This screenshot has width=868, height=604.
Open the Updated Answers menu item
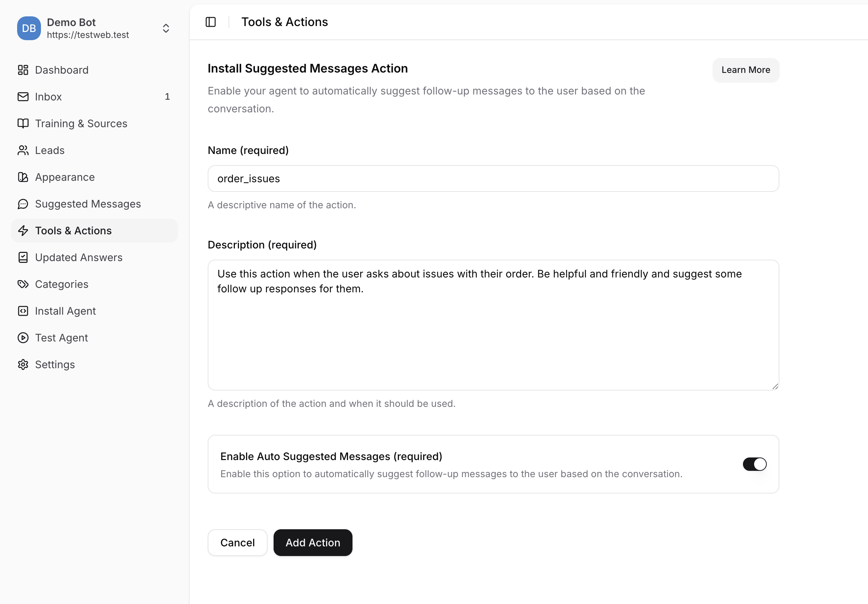coord(79,257)
